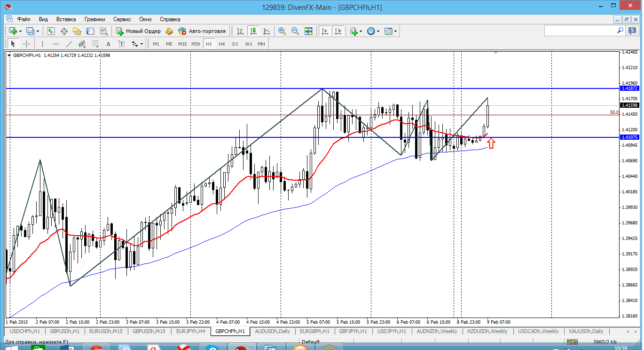Switch timeframe to M30

(x=196, y=44)
